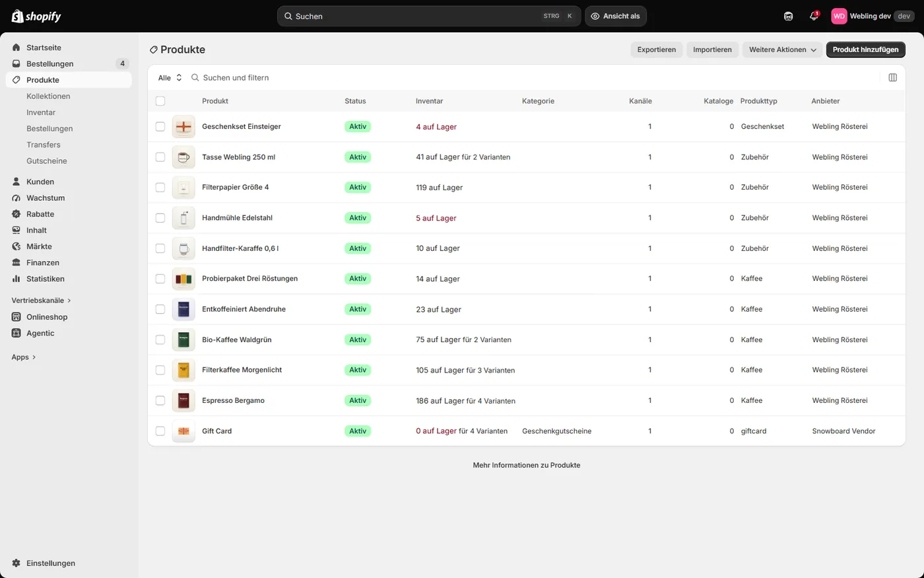Click the Bestellungen badge showing 4
The width and height of the screenshot is (924, 578).
coord(122,63)
